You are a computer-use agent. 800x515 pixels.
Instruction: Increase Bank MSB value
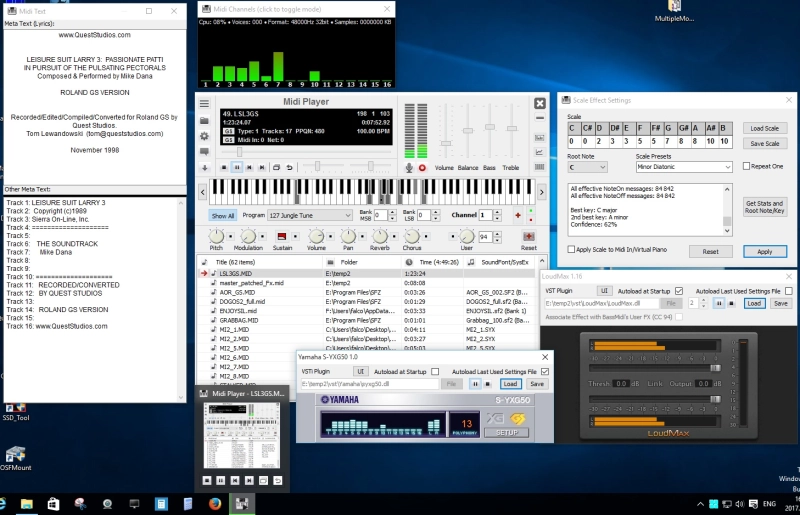[392, 212]
